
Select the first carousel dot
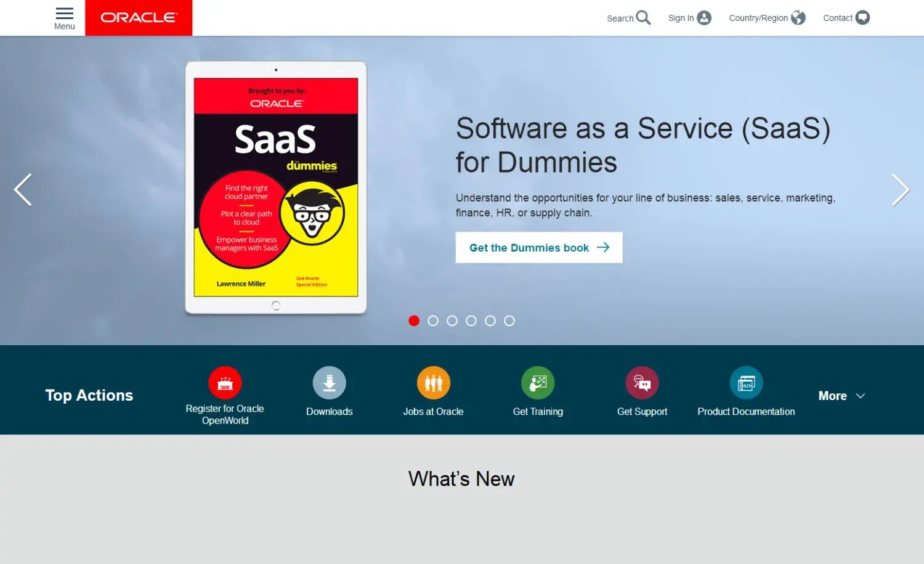pyautogui.click(x=414, y=321)
